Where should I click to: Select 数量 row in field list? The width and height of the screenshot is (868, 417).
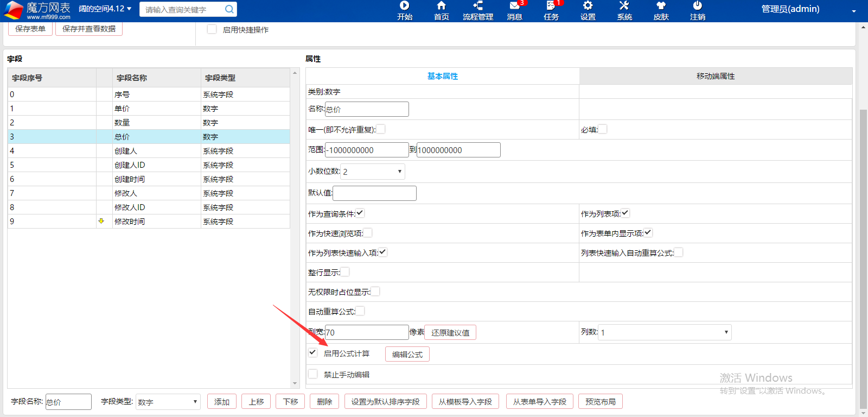(x=149, y=123)
